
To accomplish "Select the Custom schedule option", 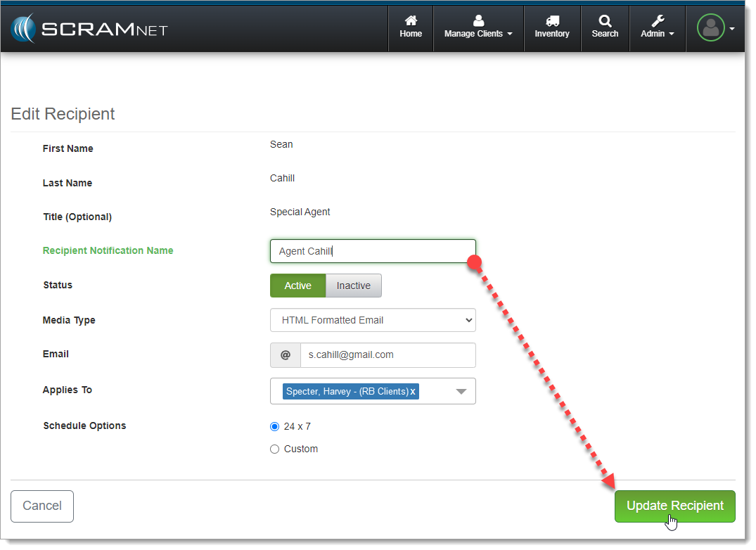I will pyautogui.click(x=275, y=449).
